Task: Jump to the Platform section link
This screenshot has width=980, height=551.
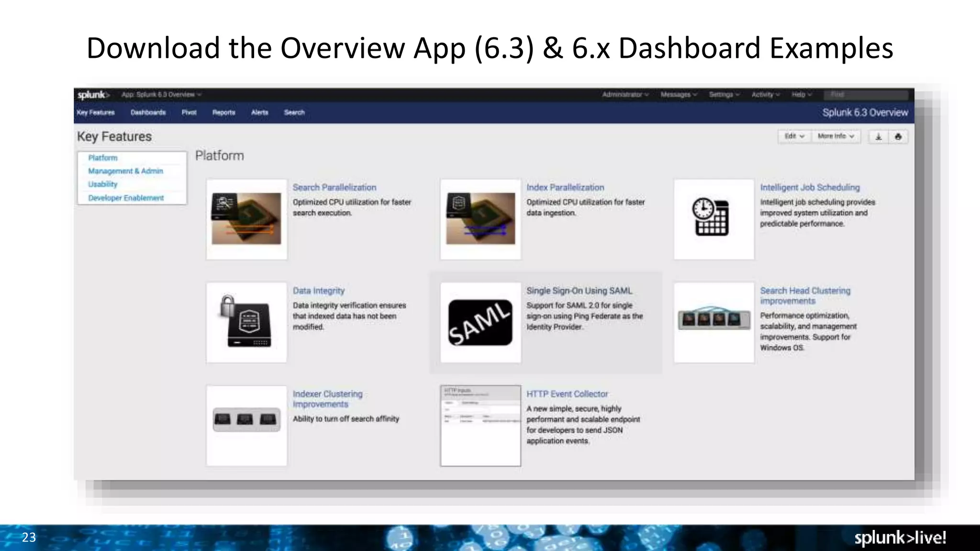Action: click(103, 158)
